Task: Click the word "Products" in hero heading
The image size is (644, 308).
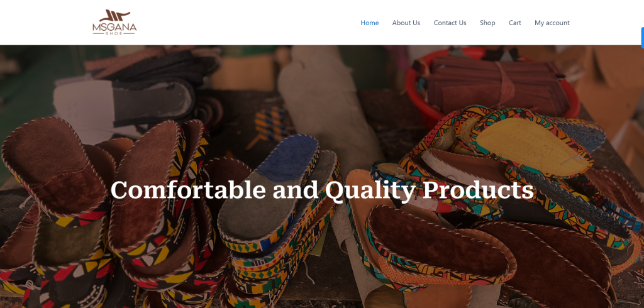Action: tap(479, 190)
